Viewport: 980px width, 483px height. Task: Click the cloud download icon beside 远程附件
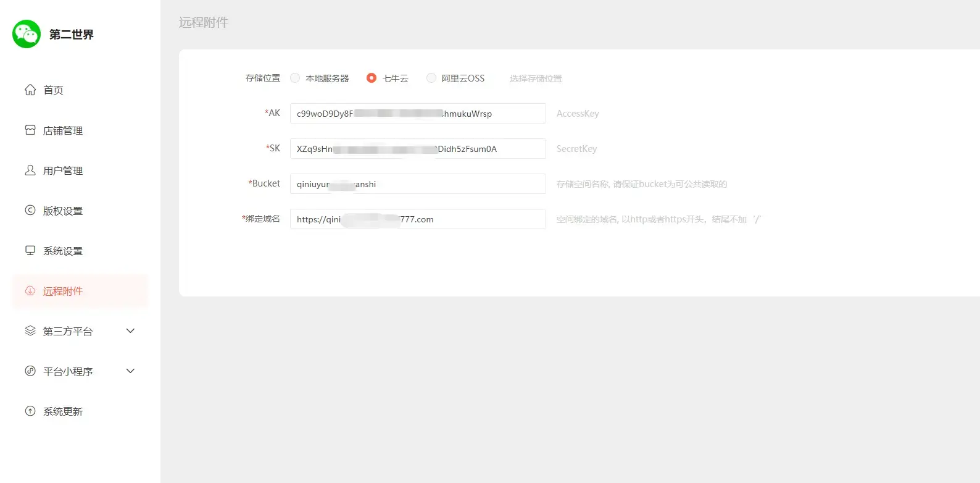point(30,291)
